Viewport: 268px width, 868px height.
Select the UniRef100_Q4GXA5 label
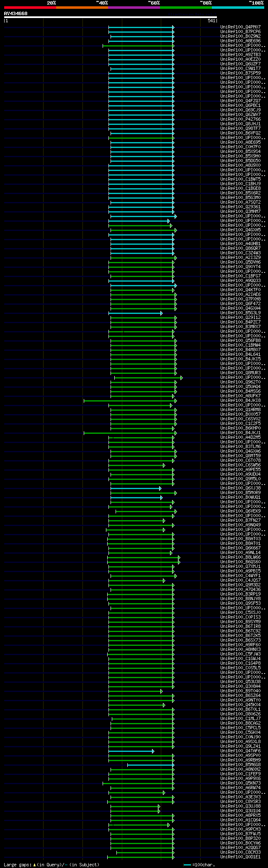240,230
